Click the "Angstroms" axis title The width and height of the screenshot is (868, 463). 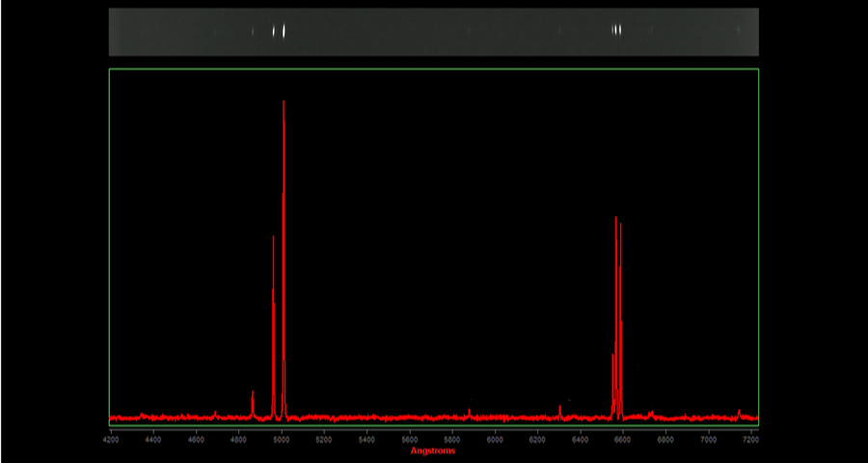tap(433, 450)
